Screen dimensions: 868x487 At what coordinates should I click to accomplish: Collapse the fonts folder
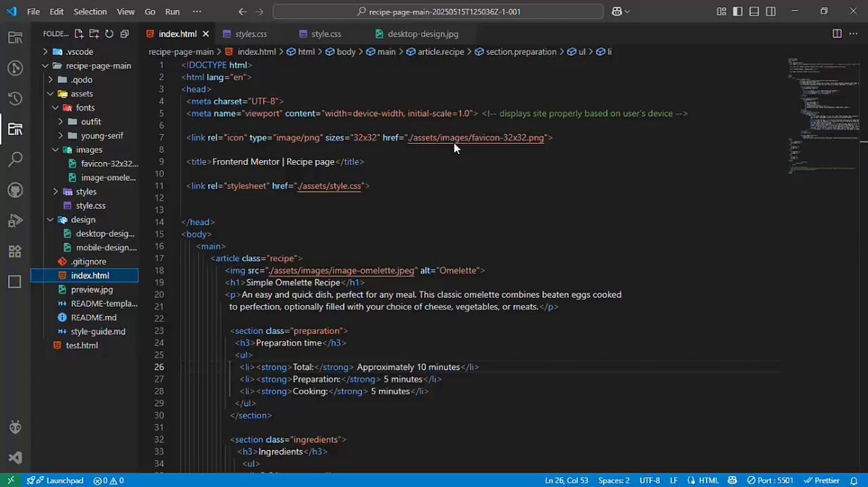coord(56,108)
